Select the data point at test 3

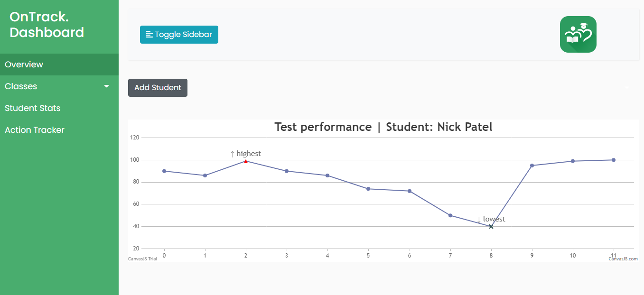pyautogui.click(x=287, y=171)
